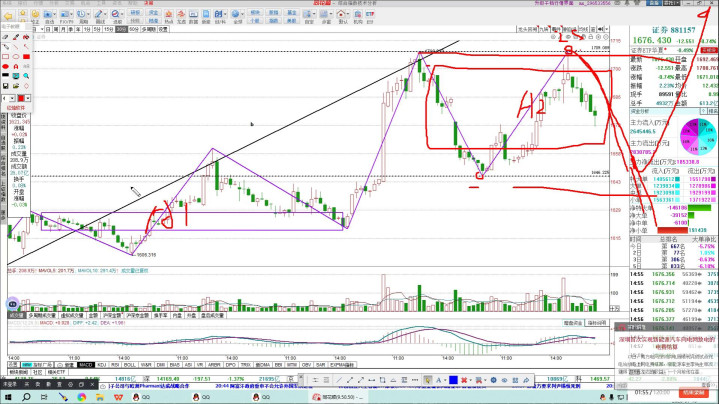
Task: Select the red text 'A' tool
Action: pos(16,66)
